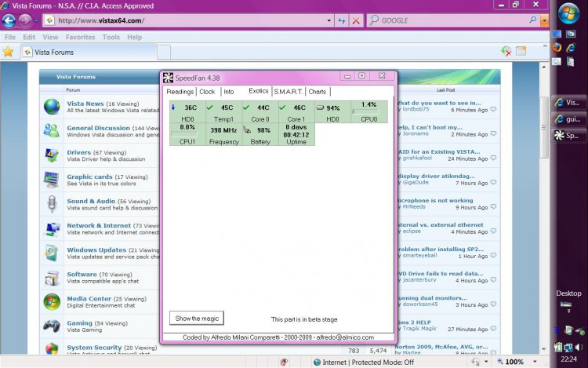The width and height of the screenshot is (588, 368).
Task: Click the Switch between windows icon
Action: [571, 35]
